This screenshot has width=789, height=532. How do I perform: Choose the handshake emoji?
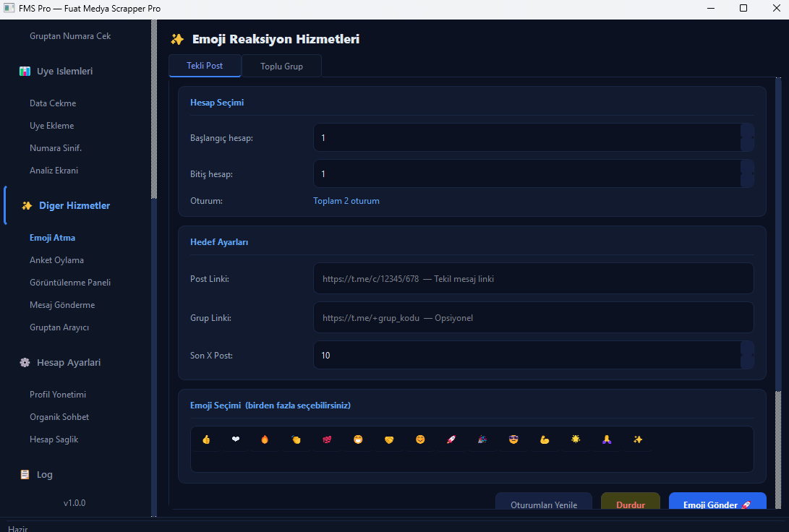tap(389, 439)
